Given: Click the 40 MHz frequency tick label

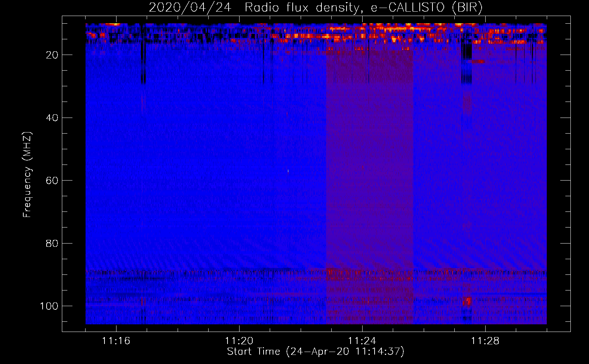Looking at the screenshot, I should (52, 118).
